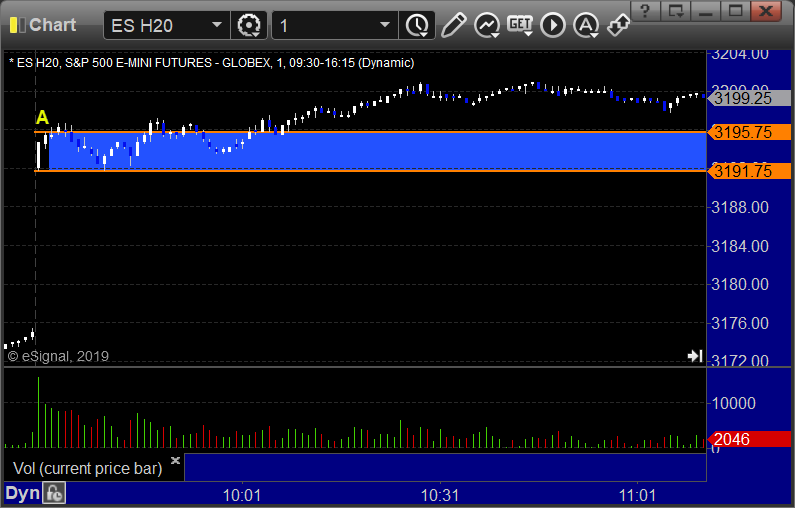Click the help question mark button
Viewport: 795px width, 508px height.
click(645, 11)
